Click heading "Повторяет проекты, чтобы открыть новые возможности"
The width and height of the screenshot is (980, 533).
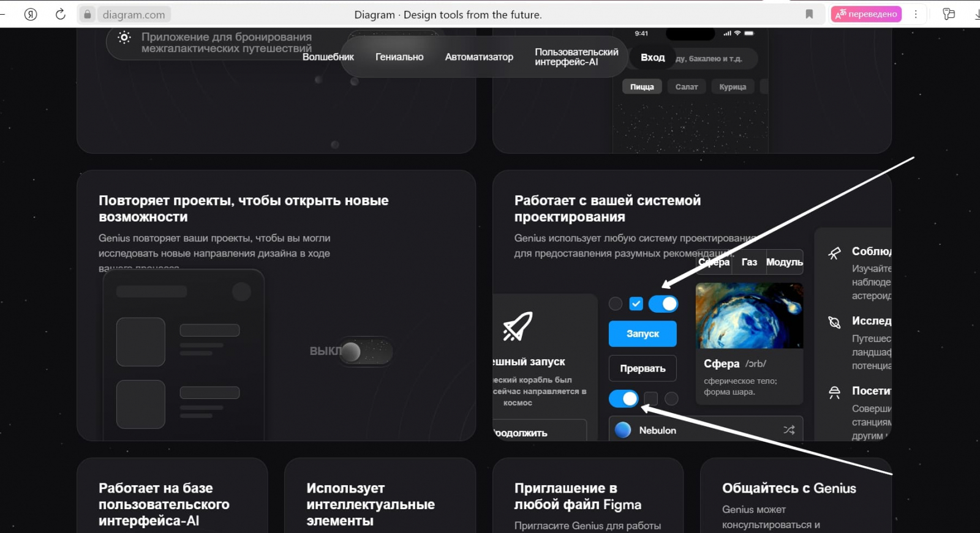(x=244, y=209)
